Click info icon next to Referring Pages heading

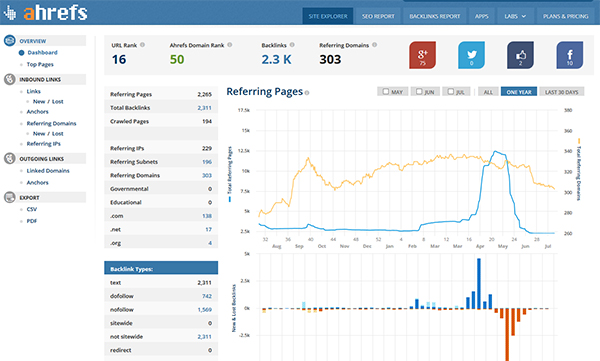[x=307, y=93]
